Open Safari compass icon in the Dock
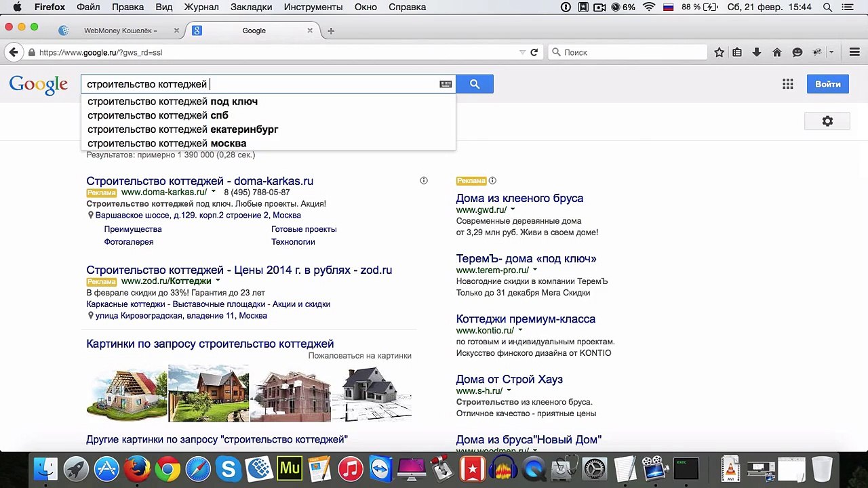868x488 pixels. [x=198, y=468]
